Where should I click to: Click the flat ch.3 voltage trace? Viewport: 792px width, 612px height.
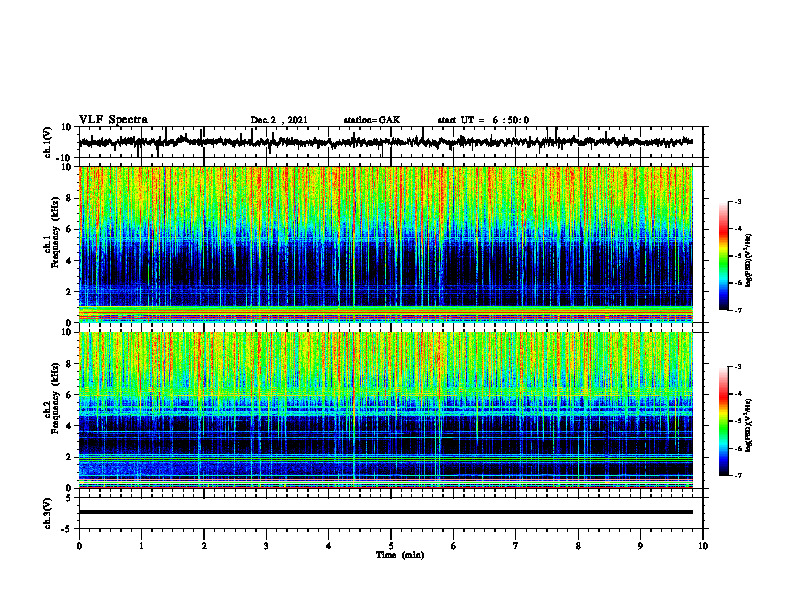pyautogui.click(x=385, y=512)
